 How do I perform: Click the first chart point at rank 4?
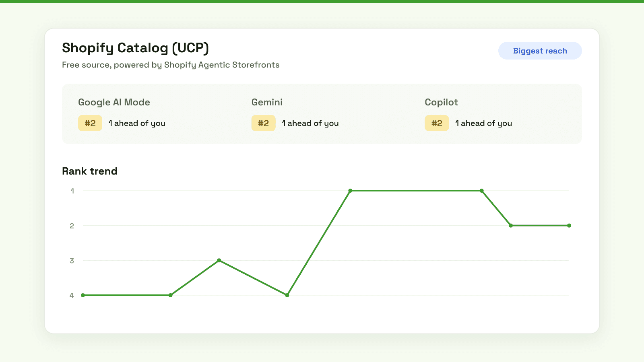(83, 295)
